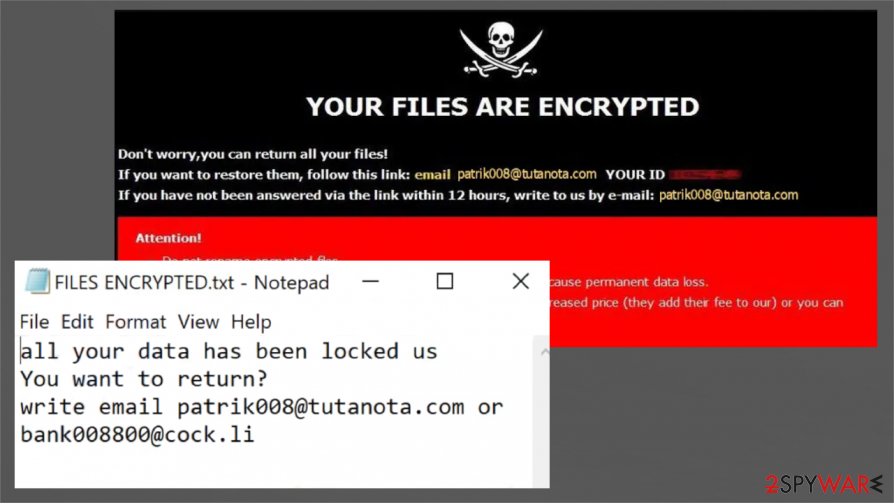Screen dimensions: 894x504
Task: Click the Notepad file icon in title bar
Action: pyautogui.click(x=37, y=282)
